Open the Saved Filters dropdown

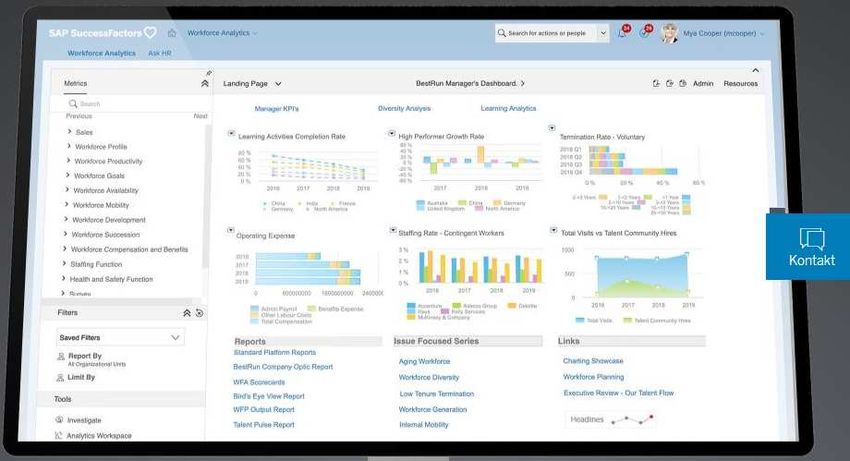pos(120,337)
